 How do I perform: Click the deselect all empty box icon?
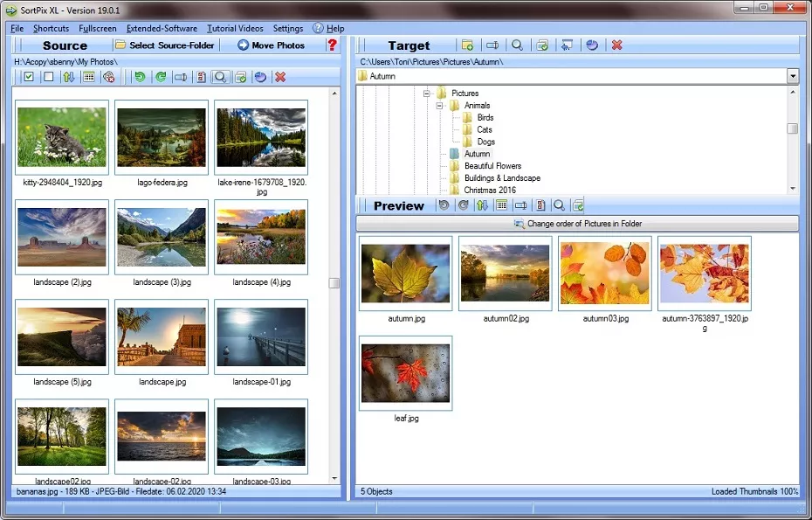(x=49, y=77)
